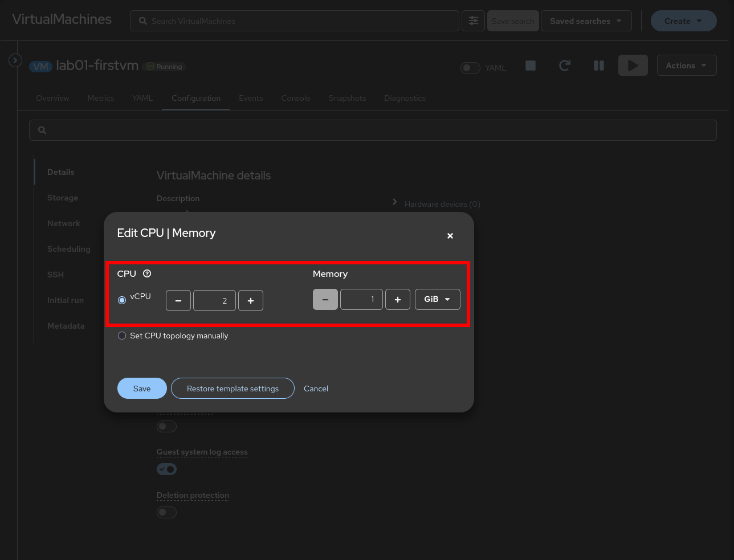Screen dimensions: 734x560
Task: Go to the Diagnostics tab
Action: tap(405, 98)
